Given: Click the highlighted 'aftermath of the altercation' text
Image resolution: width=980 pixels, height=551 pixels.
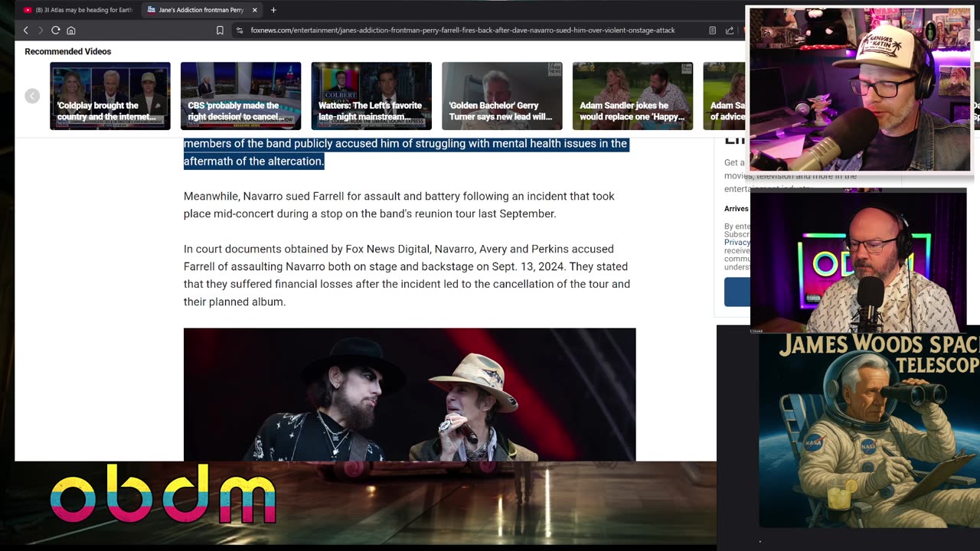Looking at the screenshot, I should (254, 161).
